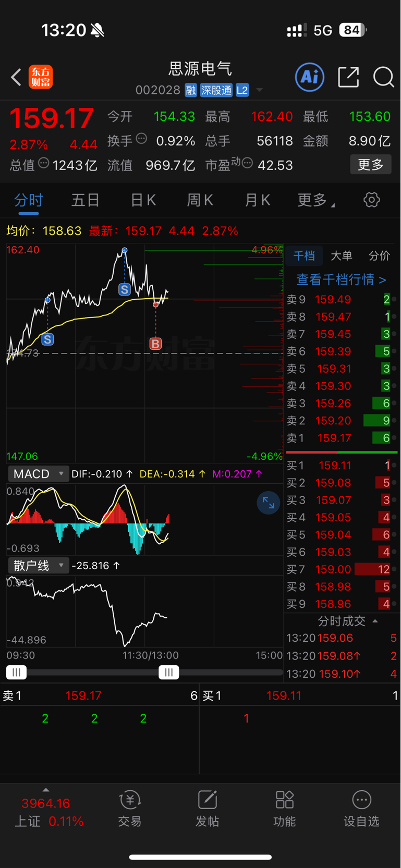Open the MACD indicator dropdown
401x868 pixels.
(x=38, y=474)
